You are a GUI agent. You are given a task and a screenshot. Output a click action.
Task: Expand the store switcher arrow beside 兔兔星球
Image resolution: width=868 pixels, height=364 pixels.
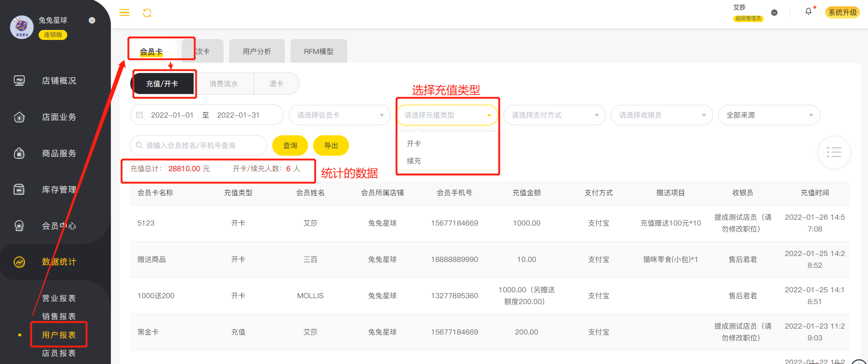click(x=92, y=20)
